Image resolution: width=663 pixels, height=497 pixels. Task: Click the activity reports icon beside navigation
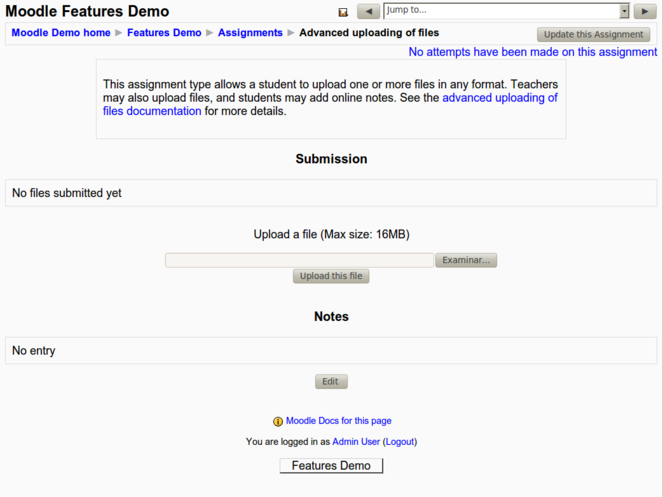(x=343, y=12)
